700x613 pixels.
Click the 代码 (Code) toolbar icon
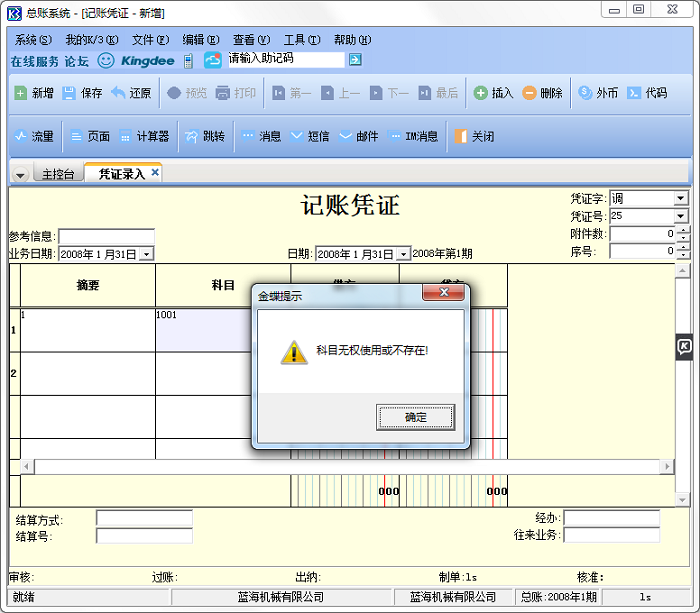(x=634, y=93)
